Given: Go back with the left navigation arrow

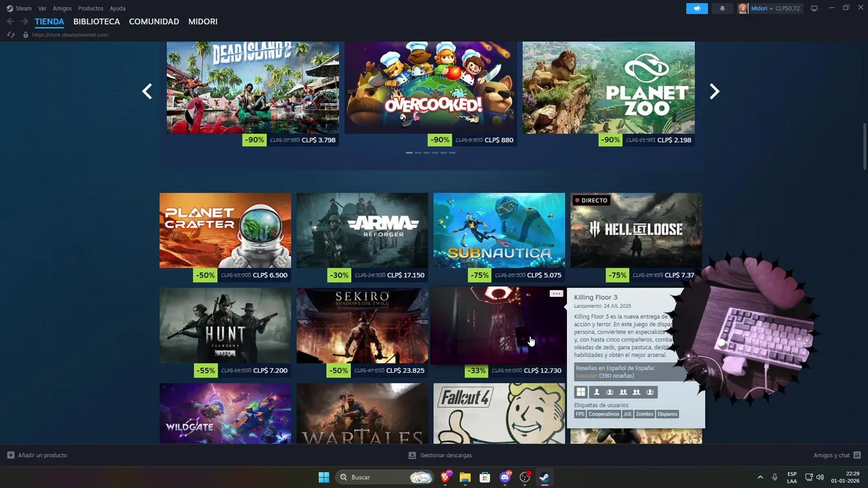Looking at the screenshot, I should 10,22.
